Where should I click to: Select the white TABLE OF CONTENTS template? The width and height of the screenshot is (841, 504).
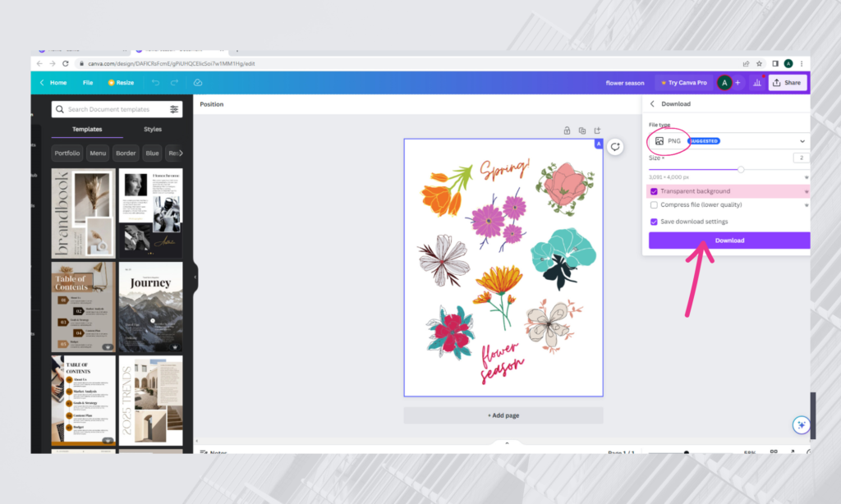83,400
